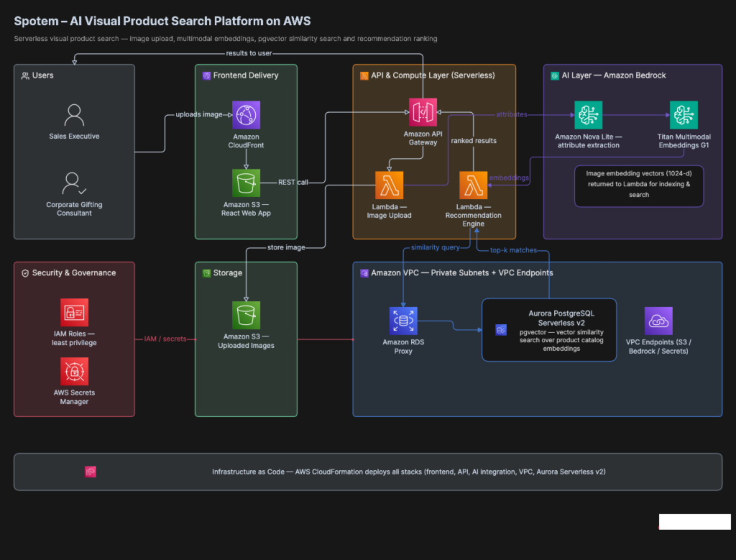Click the 'AWS Secrets Manager' label
Screen dimensions: 736x560
[74, 397]
